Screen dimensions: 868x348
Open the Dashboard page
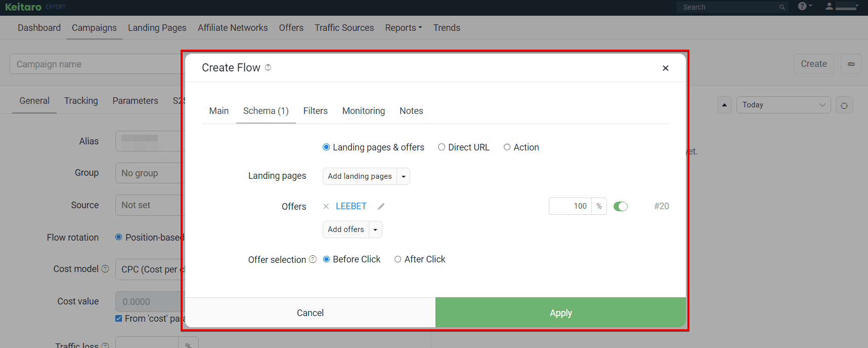tap(39, 28)
